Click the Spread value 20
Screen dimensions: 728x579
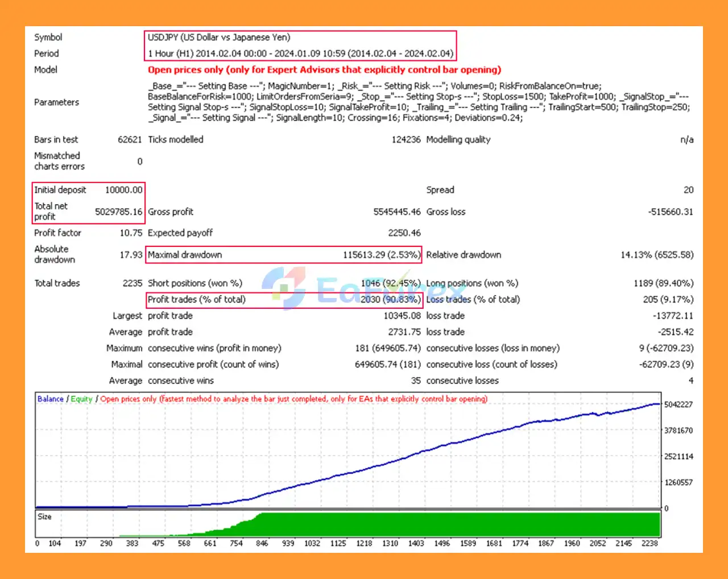pyautogui.click(x=688, y=190)
